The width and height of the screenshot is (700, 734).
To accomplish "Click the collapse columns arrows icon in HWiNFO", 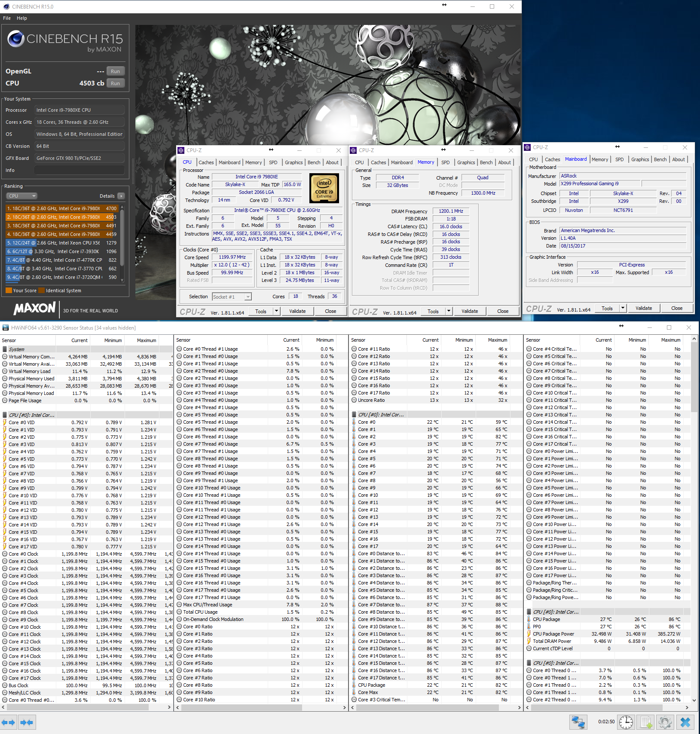I will click(x=27, y=722).
